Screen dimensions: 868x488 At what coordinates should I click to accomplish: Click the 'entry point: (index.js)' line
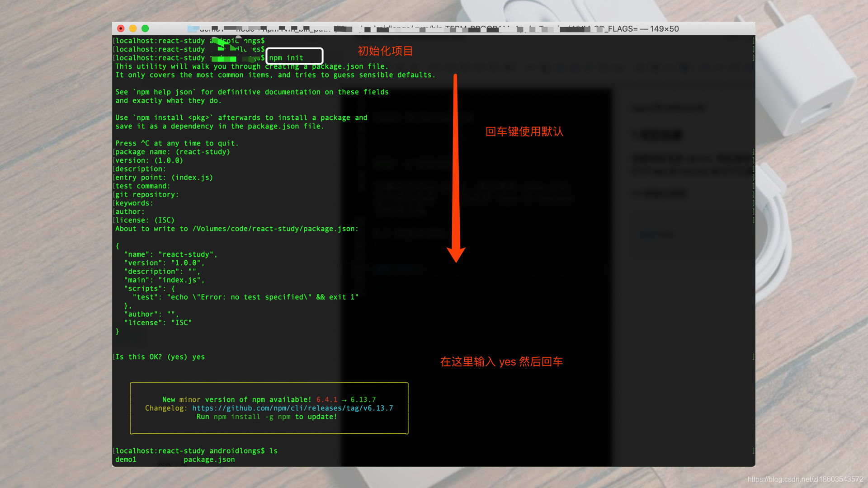(x=164, y=178)
